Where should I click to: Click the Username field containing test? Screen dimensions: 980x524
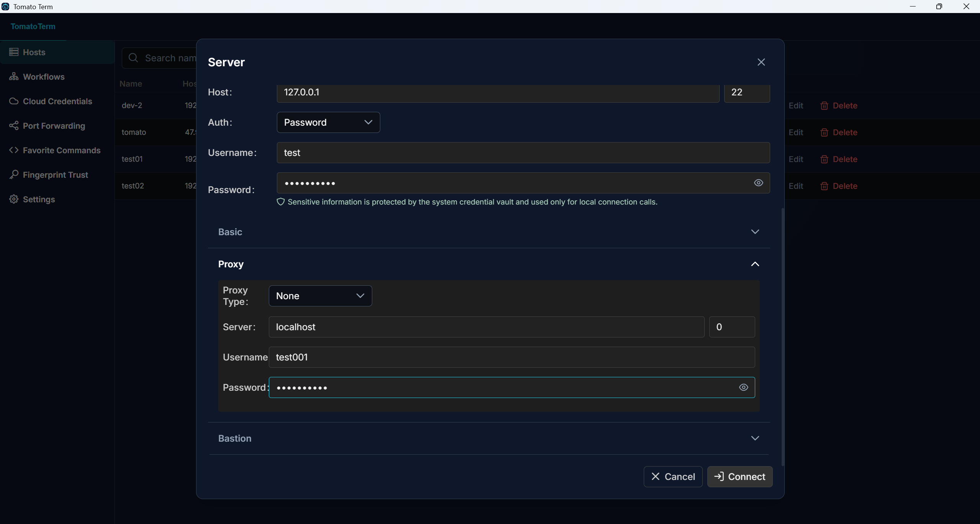pos(523,153)
